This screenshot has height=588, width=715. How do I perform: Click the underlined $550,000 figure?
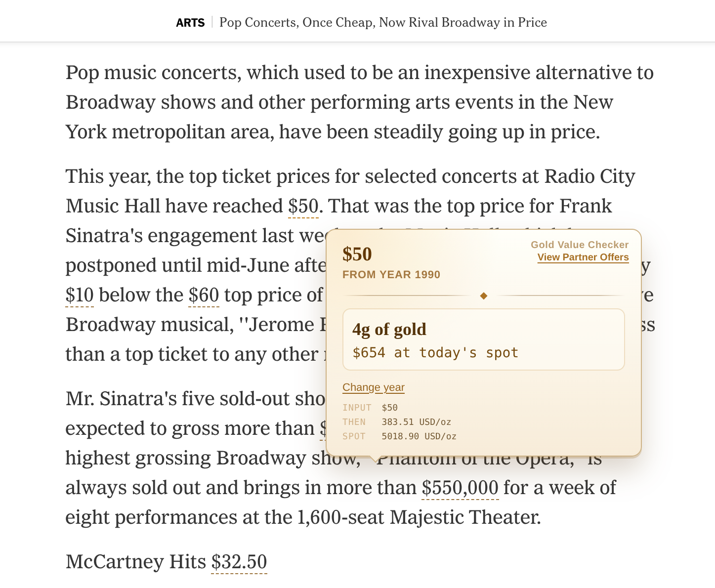click(460, 488)
